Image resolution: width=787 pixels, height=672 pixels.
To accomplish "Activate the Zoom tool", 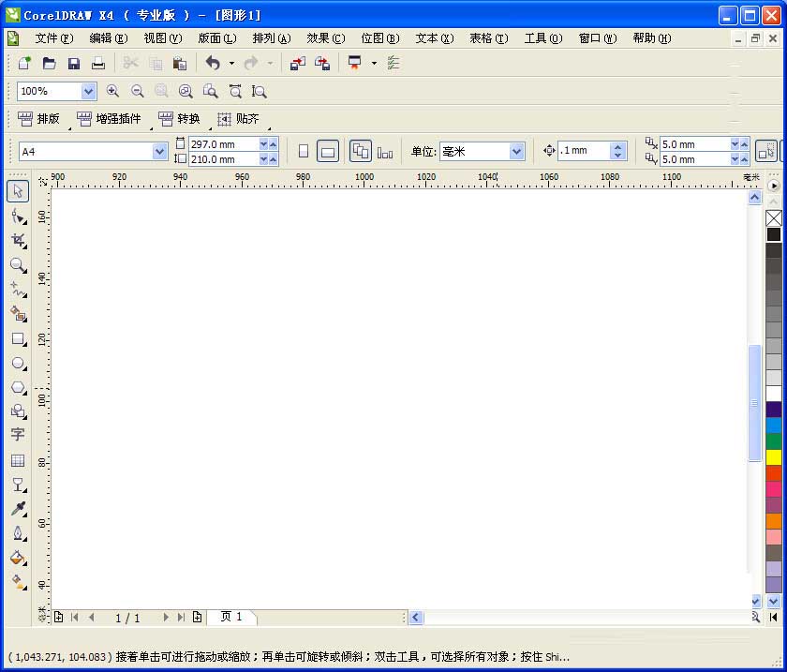I will pyautogui.click(x=18, y=266).
